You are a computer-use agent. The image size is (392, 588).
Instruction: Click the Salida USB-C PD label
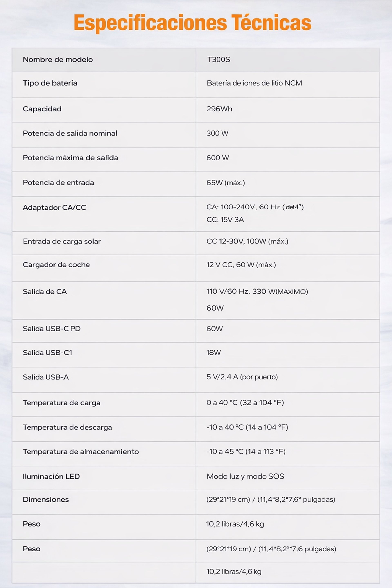pyautogui.click(x=52, y=329)
